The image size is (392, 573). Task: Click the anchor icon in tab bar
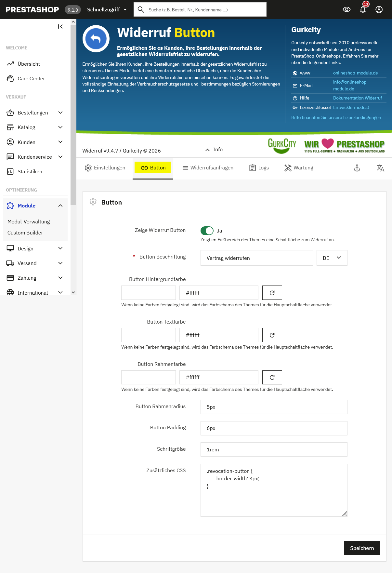[x=357, y=168]
